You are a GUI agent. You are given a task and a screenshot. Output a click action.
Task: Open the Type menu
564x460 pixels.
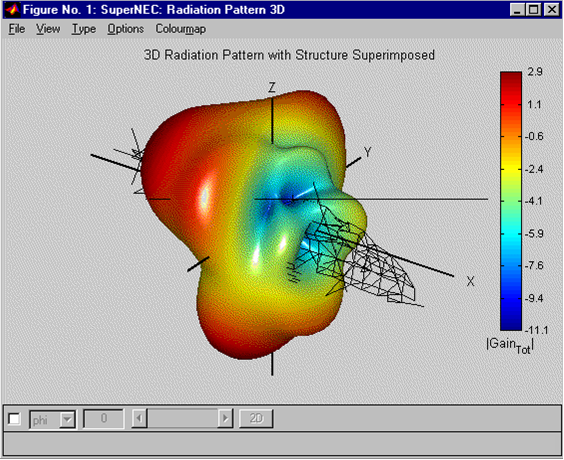pyautogui.click(x=84, y=29)
